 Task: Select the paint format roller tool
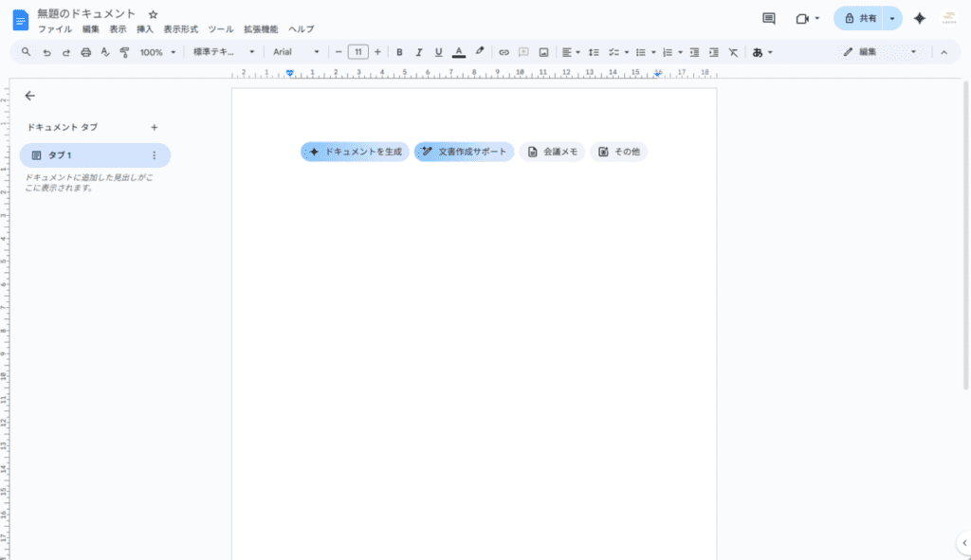click(x=124, y=52)
